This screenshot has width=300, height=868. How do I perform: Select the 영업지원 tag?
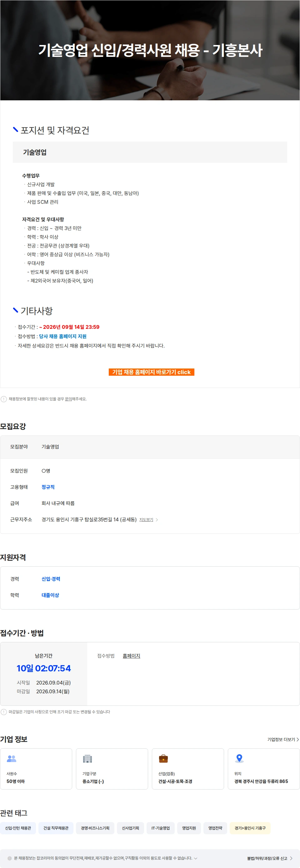click(x=189, y=828)
